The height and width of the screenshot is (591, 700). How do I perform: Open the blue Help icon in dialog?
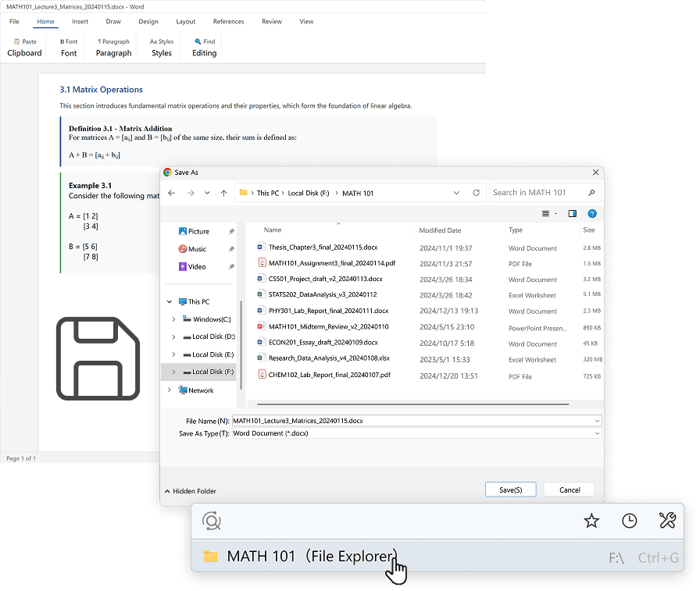pos(592,214)
